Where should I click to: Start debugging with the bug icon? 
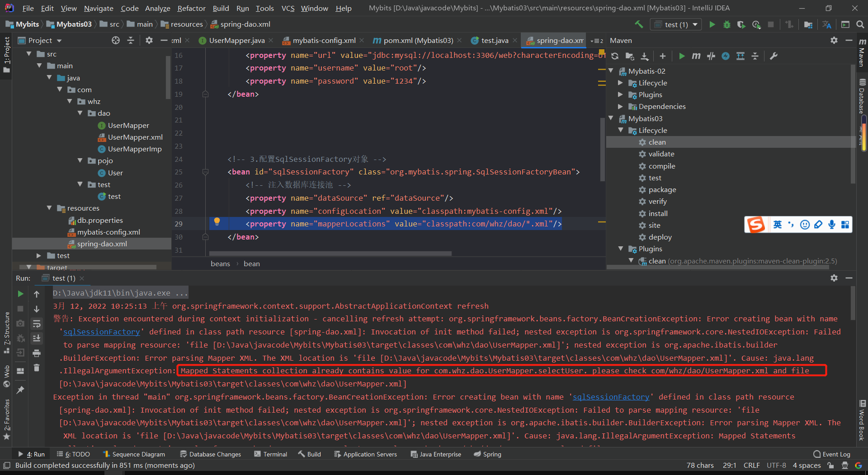point(726,24)
